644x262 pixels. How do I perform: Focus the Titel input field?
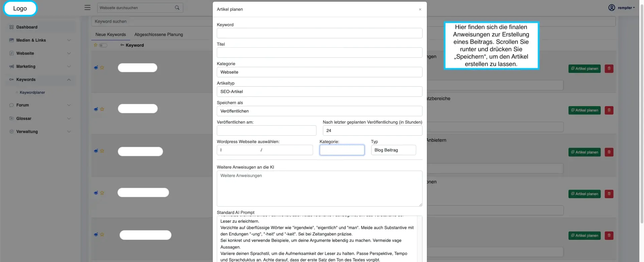tap(319, 53)
